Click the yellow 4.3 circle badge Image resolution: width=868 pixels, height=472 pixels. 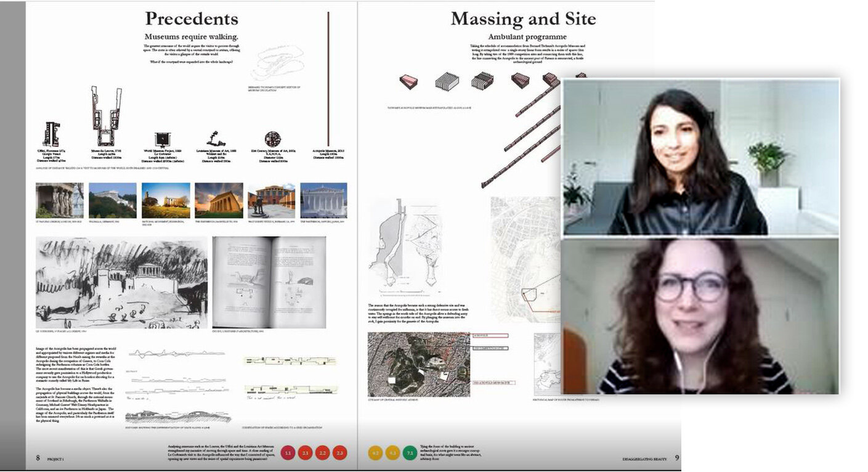coord(392,453)
